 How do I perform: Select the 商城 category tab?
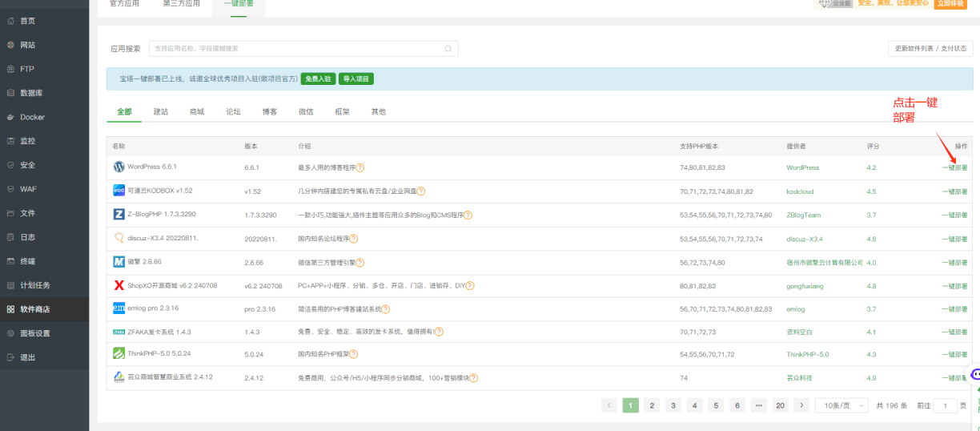197,112
